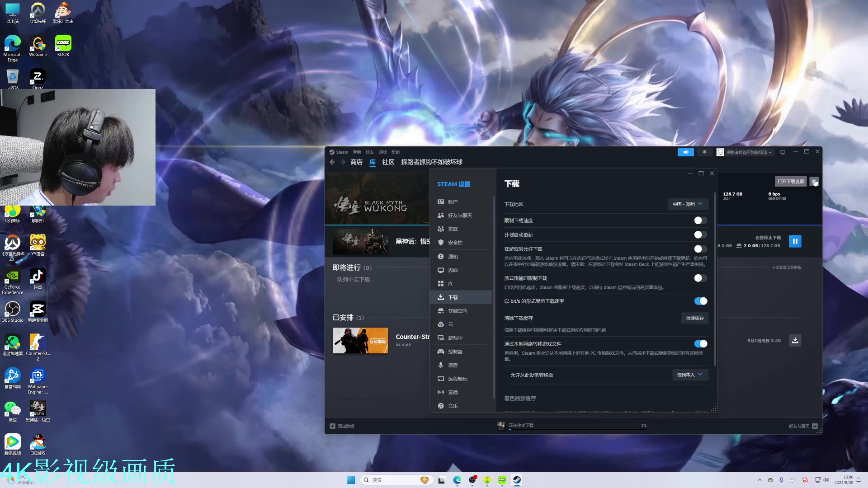Open WeGame desktop shortcut
The image size is (868, 488).
tap(38, 46)
